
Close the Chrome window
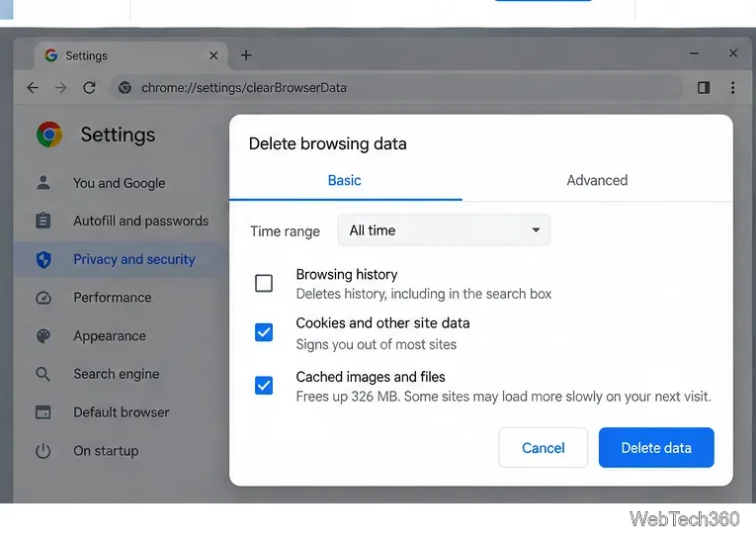(733, 53)
